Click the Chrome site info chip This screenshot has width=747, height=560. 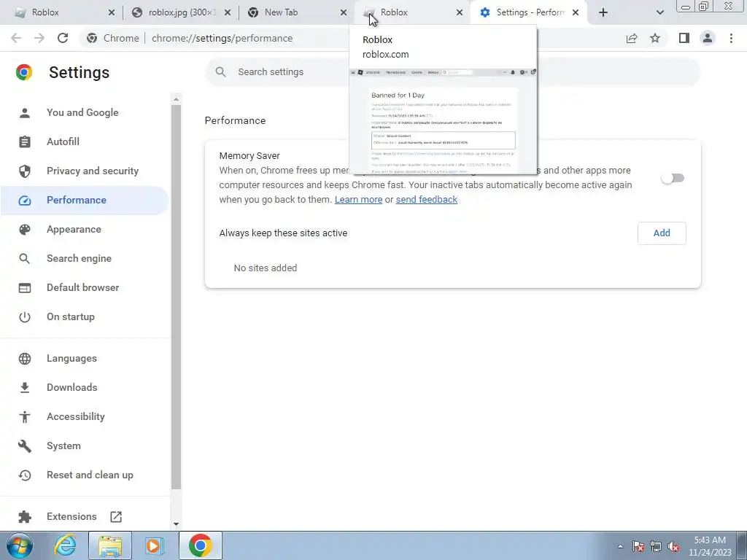tap(113, 38)
